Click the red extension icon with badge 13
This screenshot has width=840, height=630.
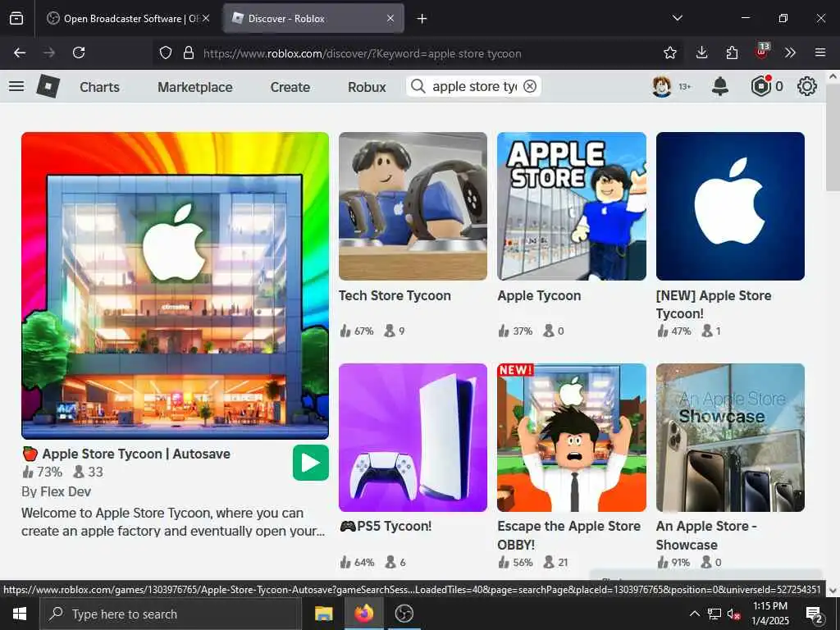(x=762, y=52)
